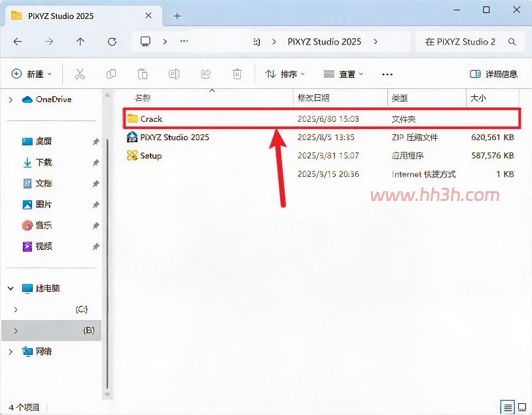
Task: Expand the 网络 Network node
Action: 10,352
